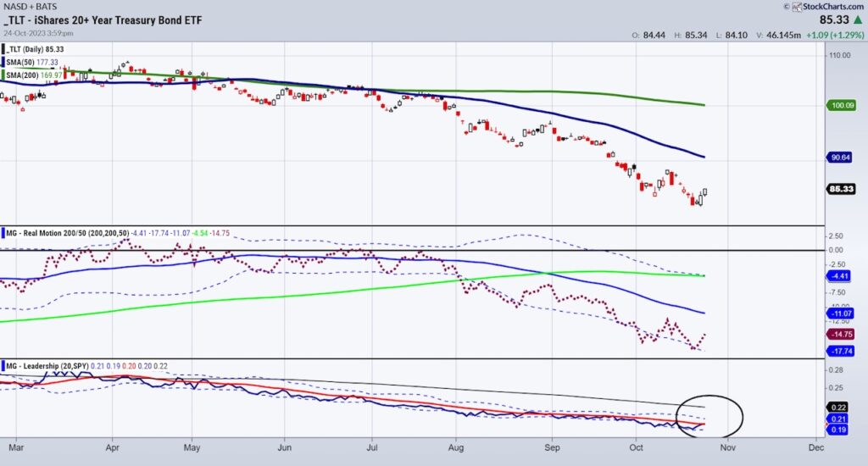Click the 'Apr' date axis label
Screen dimensions: 868x466
coord(113,447)
